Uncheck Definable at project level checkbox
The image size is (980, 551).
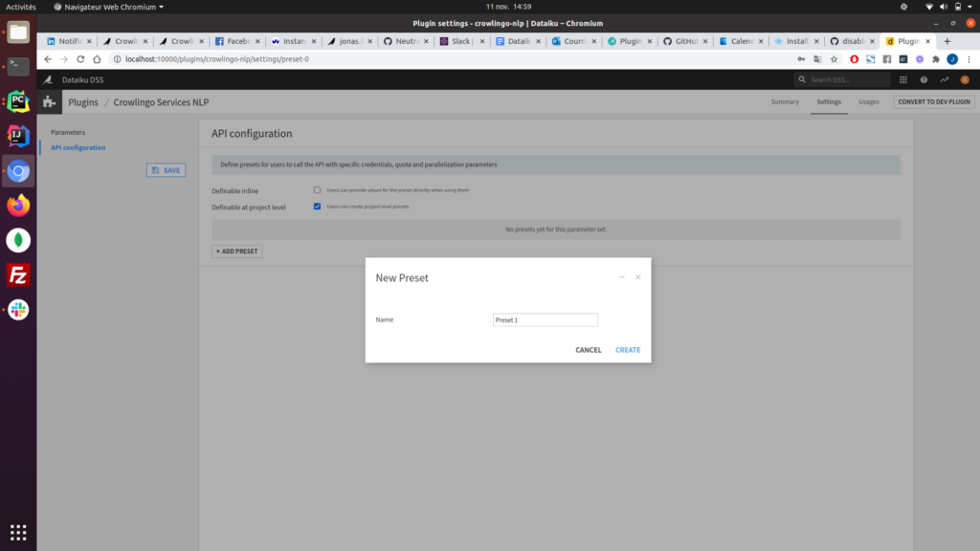pyautogui.click(x=318, y=207)
